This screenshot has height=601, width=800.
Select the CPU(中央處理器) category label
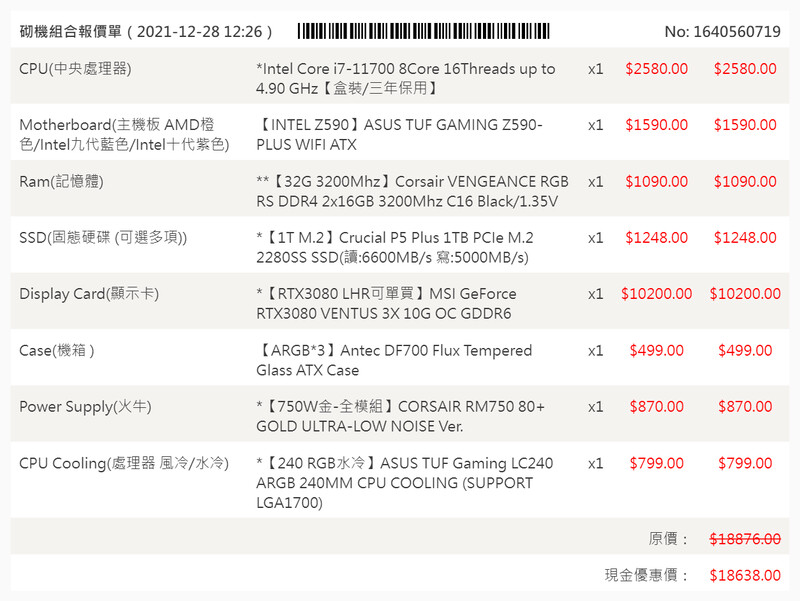(75, 69)
